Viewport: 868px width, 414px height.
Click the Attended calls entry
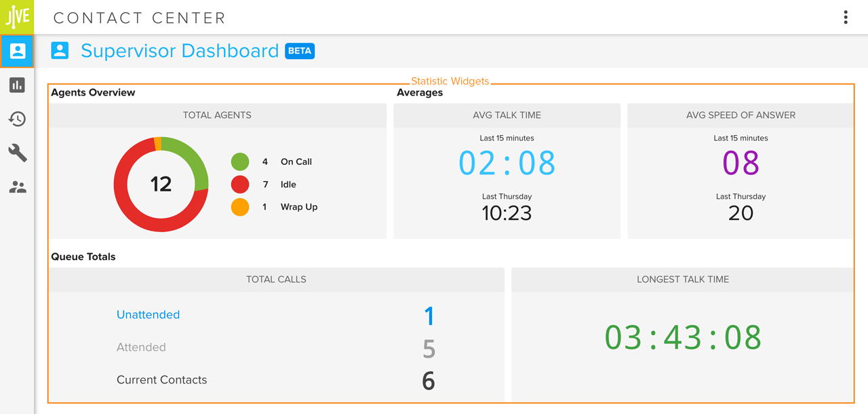point(141,347)
